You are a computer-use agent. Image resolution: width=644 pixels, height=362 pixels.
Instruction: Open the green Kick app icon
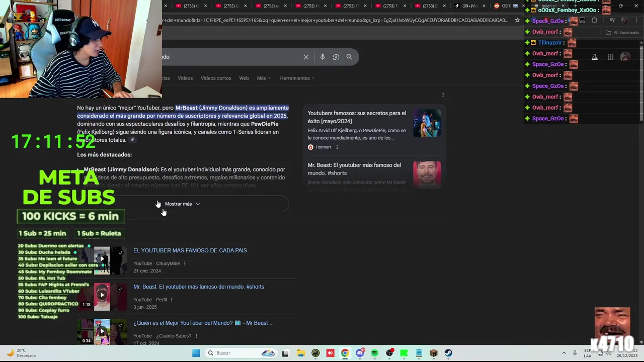tap(404, 353)
